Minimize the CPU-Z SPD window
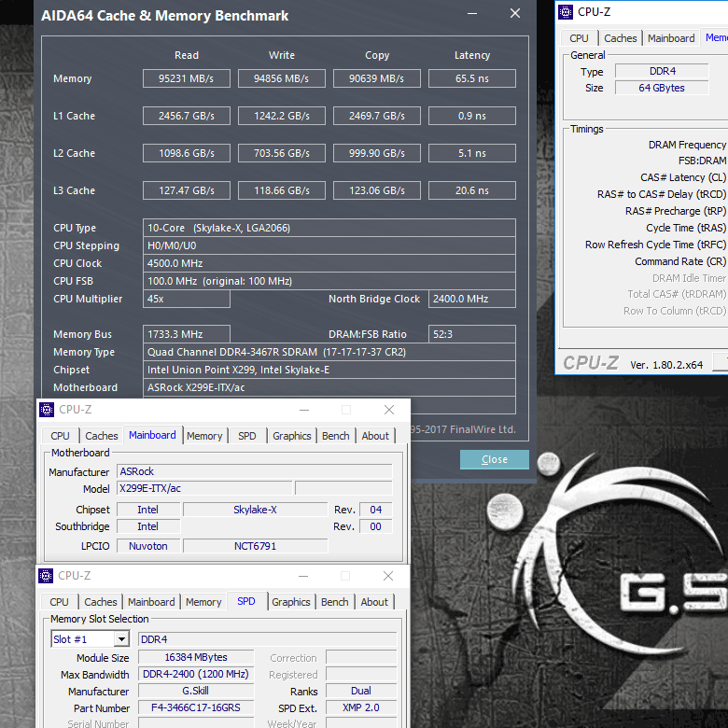Image resolution: width=728 pixels, height=728 pixels. pos(303,576)
